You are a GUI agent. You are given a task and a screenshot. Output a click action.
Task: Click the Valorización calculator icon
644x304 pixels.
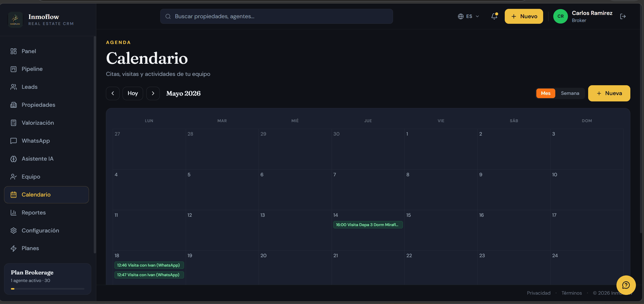[x=13, y=123]
